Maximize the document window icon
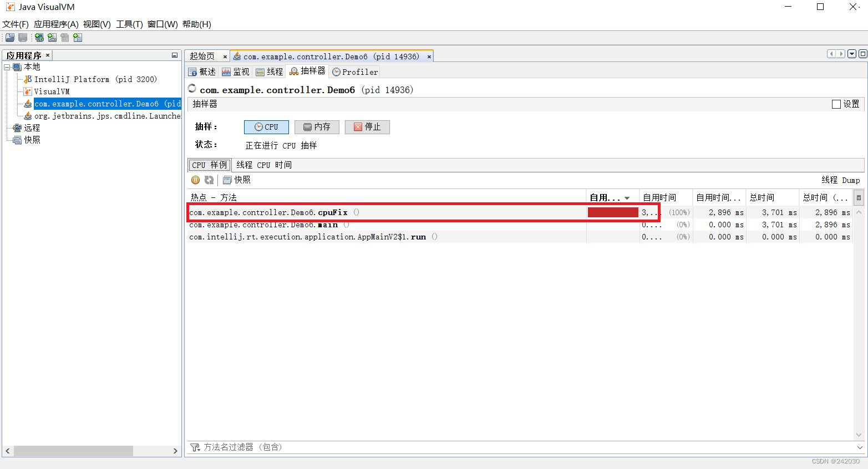This screenshot has height=469, width=868. 863,54
